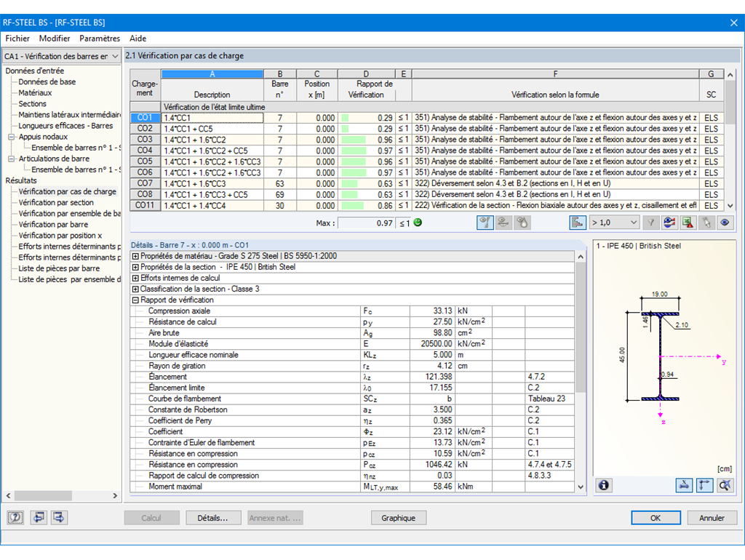Toggle member results view icon beside Max value

[x=485, y=223]
